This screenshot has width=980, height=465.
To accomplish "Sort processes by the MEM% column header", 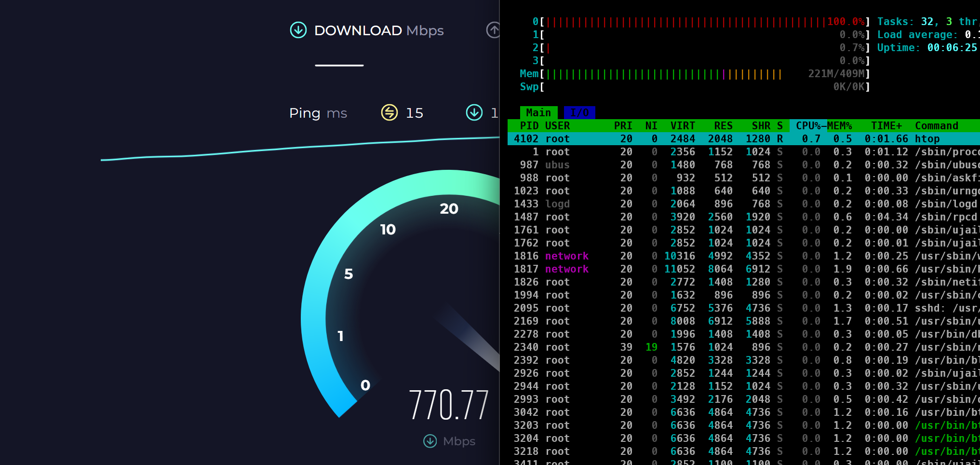I will [x=840, y=125].
